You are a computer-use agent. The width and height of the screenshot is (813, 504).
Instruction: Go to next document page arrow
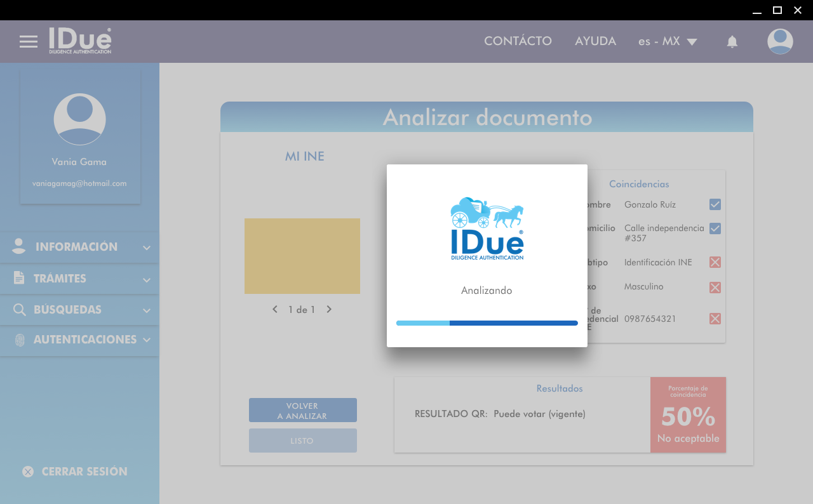click(329, 309)
